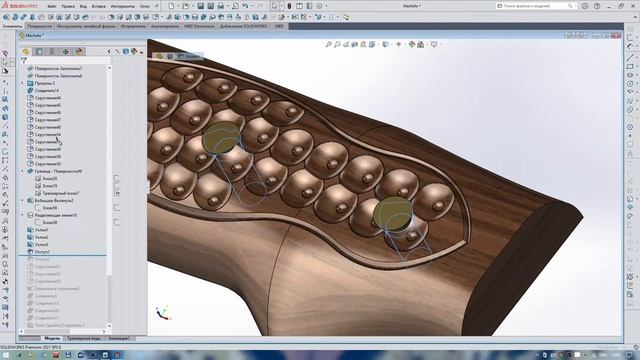Create a new document with the New icon
Image resolution: width=640 pixels, height=360 pixels.
click(171, 6)
